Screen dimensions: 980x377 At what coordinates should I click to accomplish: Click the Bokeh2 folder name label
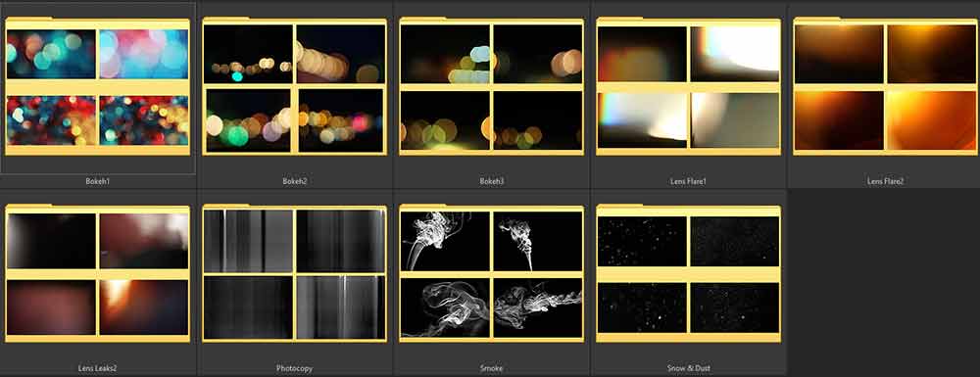[x=294, y=181]
